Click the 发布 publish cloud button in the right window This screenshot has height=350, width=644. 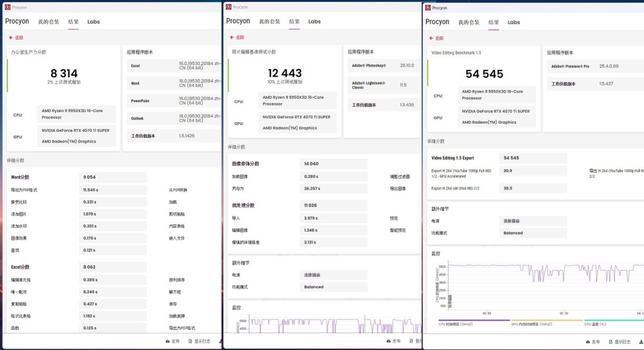pyautogui.click(x=593, y=341)
